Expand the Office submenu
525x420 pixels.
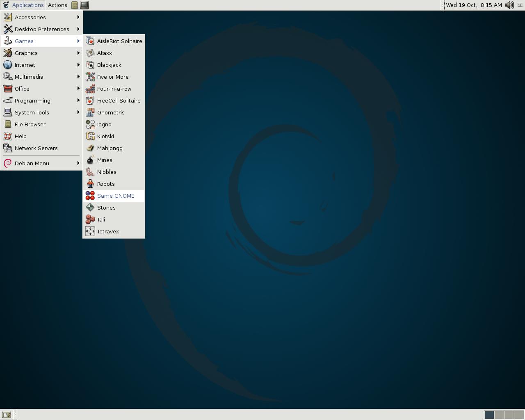coord(41,89)
